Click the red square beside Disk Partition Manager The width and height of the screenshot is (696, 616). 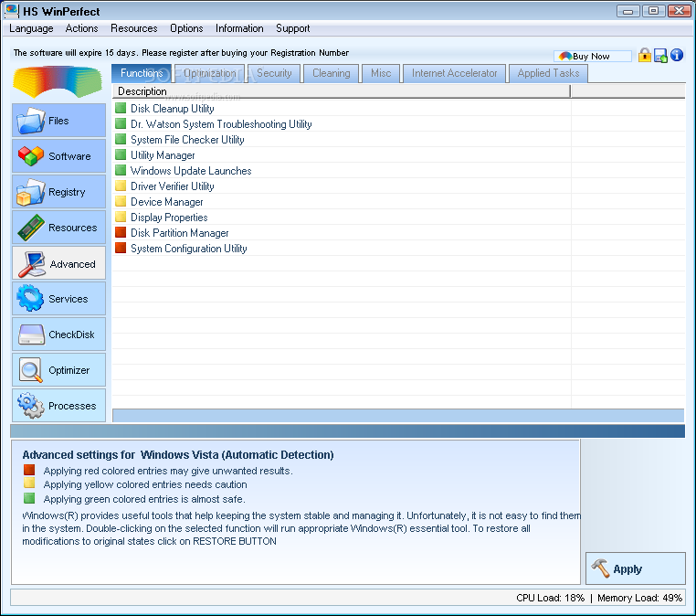coord(121,232)
